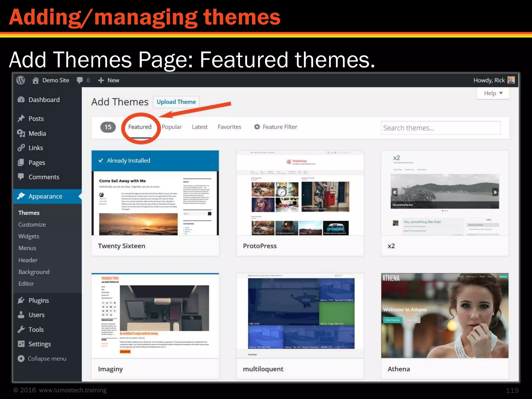Switch to the Featured tab
Screen dimensions: 532x399
[140, 127]
